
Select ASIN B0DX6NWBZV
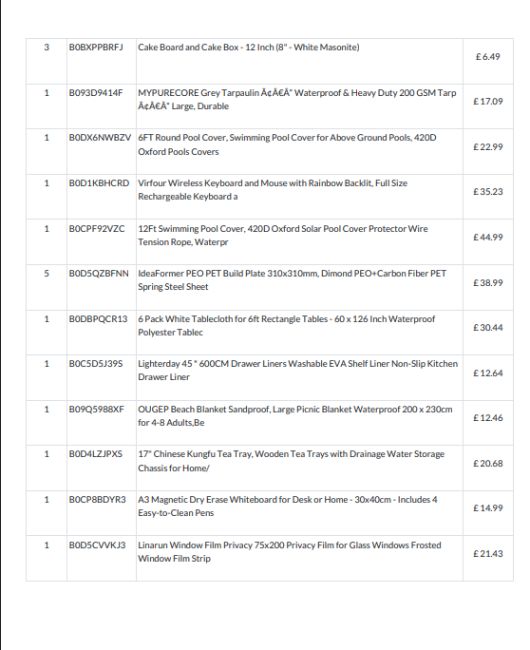(x=100, y=138)
